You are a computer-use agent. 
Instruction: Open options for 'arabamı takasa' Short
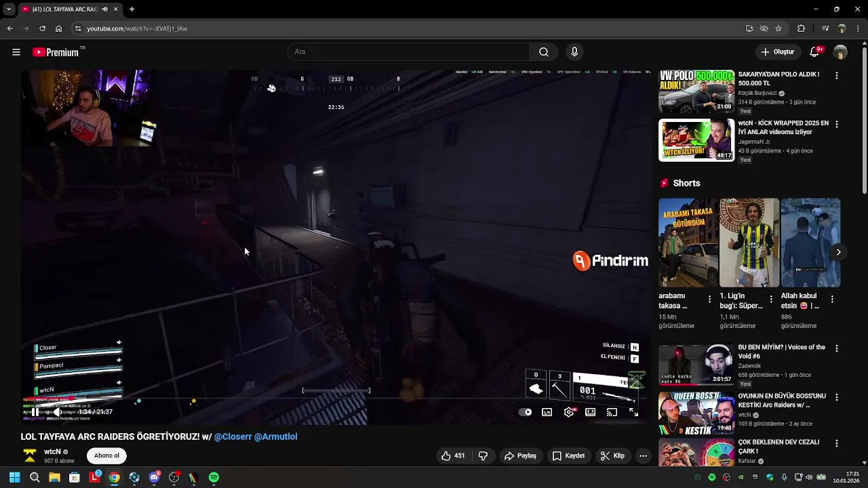click(x=710, y=299)
